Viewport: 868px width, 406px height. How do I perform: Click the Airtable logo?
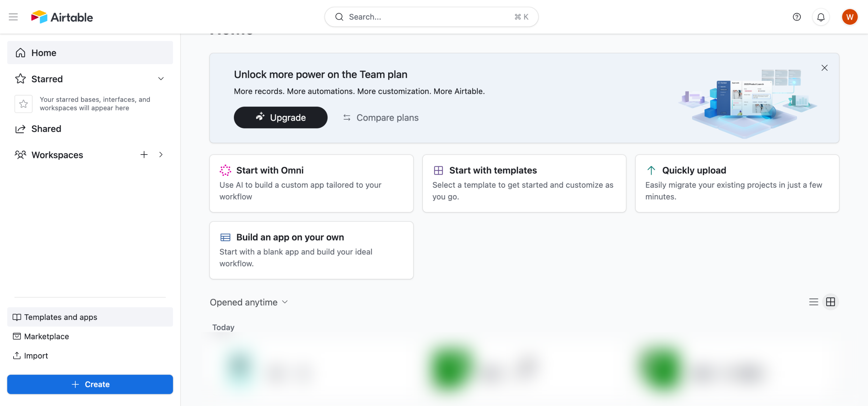[x=62, y=17]
